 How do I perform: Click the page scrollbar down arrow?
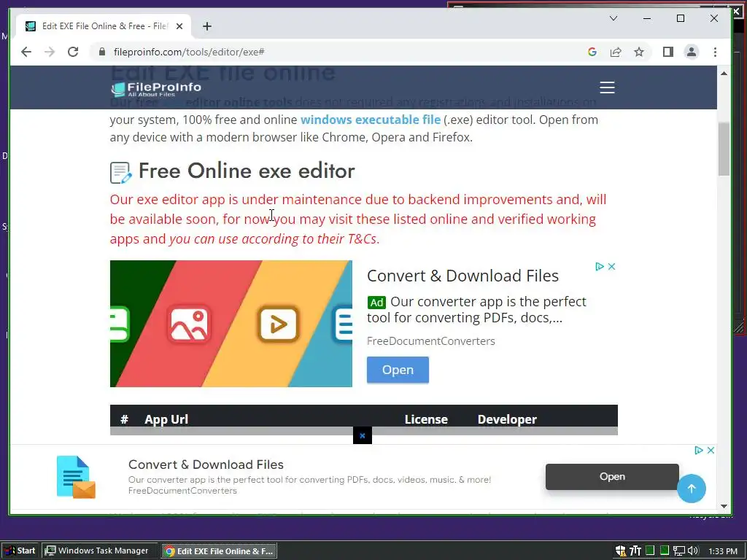[x=724, y=506]
